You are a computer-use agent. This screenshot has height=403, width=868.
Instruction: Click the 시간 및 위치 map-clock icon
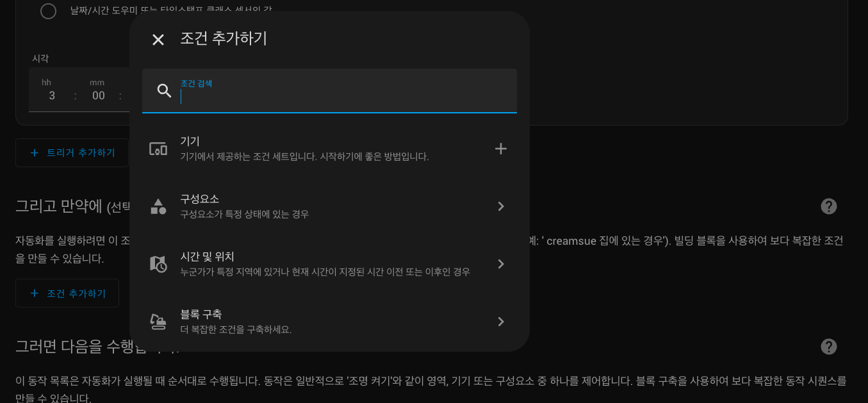(158, 264)
